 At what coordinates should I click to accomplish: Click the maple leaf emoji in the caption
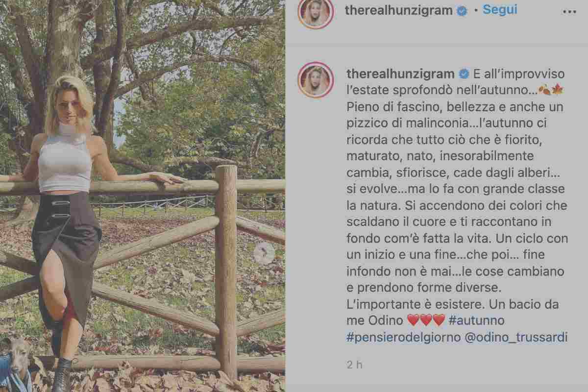coord(558,89)
